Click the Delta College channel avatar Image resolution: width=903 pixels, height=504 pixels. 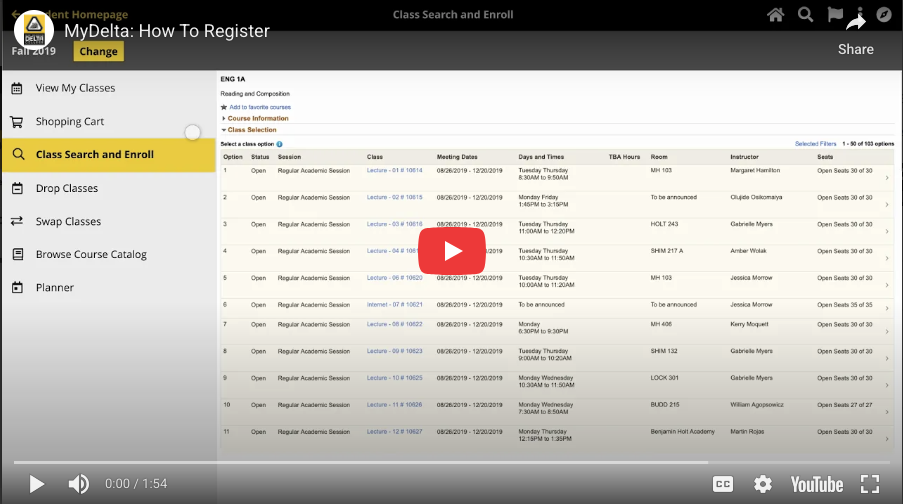point(35,30)
